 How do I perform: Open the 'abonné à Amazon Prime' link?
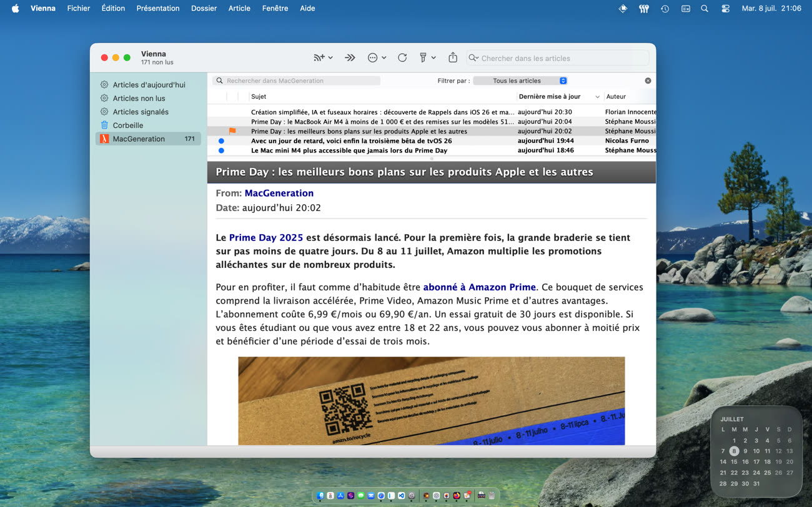point(479,287)
